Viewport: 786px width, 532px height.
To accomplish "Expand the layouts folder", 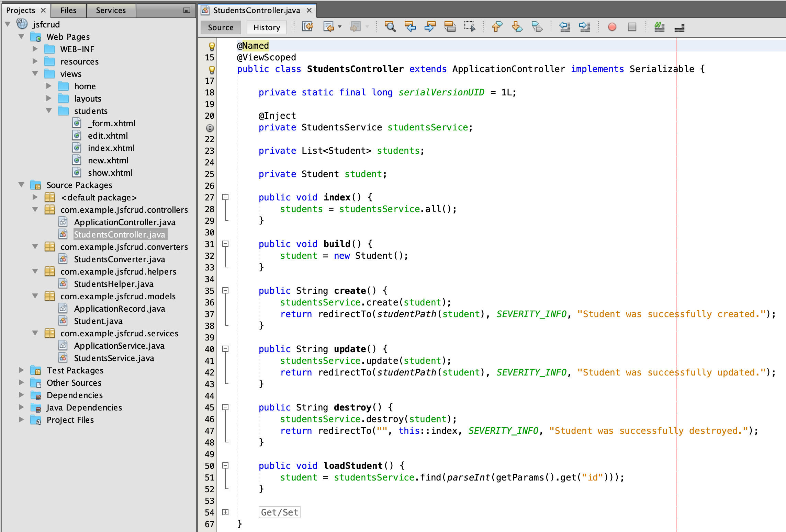I will (x=49, y=98).
